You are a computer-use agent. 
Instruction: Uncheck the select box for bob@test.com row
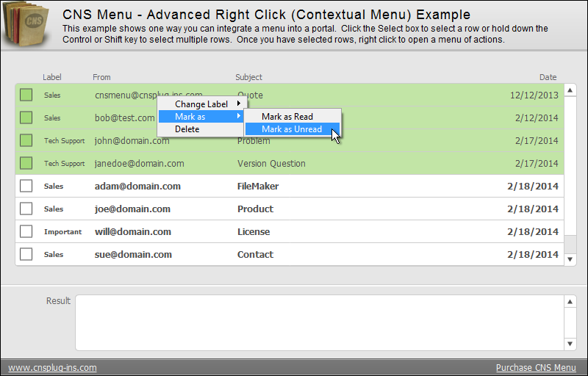(x=26, y=117)
